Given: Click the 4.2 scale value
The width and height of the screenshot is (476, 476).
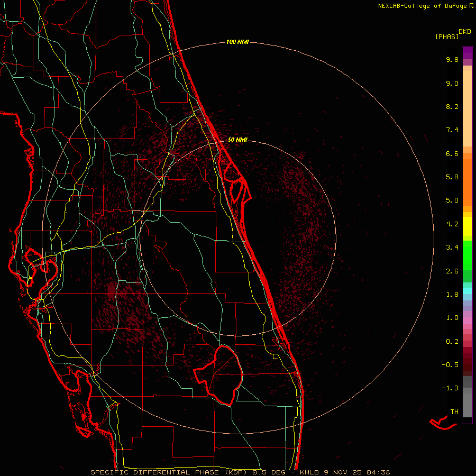Looking at the screenshot, I should pyautogui.click(x=452, y=224).
